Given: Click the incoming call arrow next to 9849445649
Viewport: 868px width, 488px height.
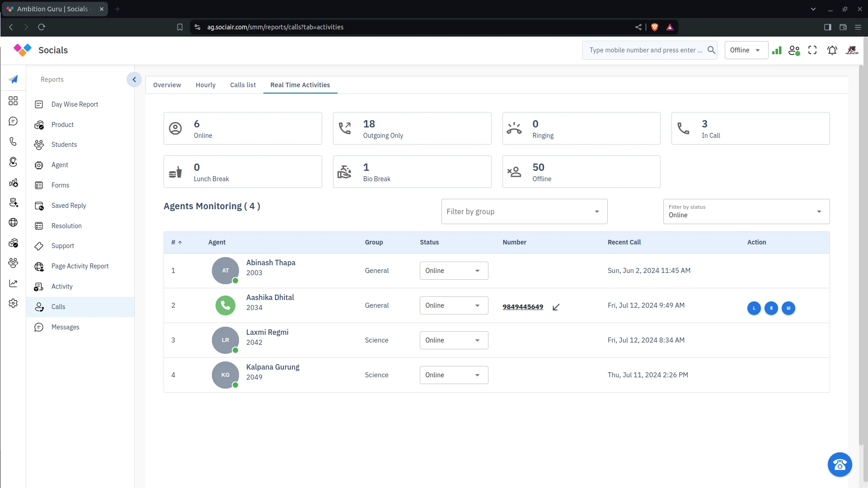Looking at the screenshot, I should (556, 307).
